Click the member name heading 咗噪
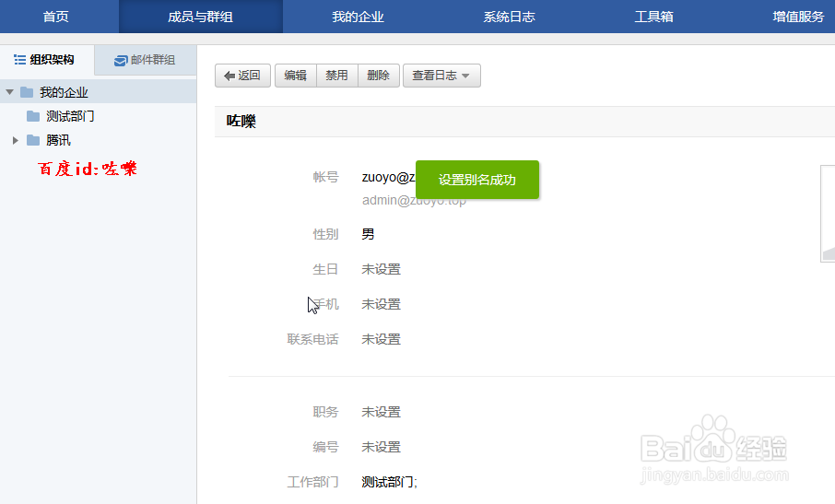Screen dimensions: 835x504 click(241, 122)
